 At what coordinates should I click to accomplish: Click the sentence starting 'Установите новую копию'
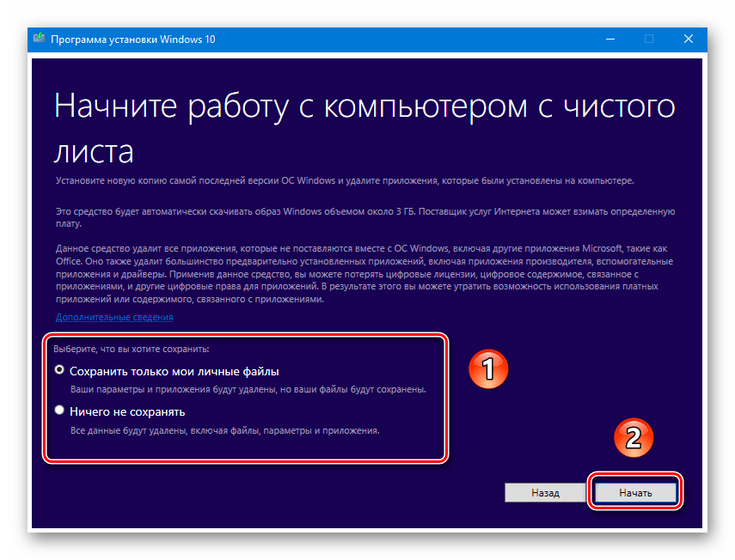pos(345,181)
